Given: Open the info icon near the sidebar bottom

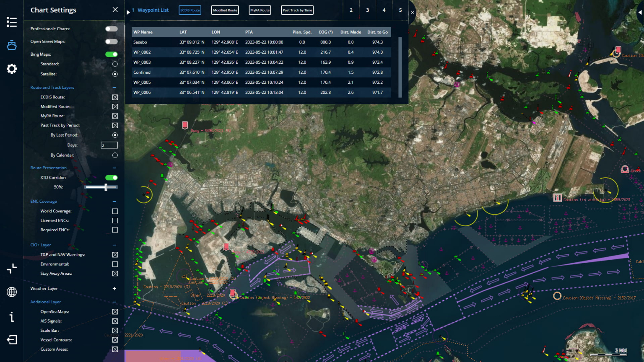Looking at the screenshot, I should pos(11,317).
